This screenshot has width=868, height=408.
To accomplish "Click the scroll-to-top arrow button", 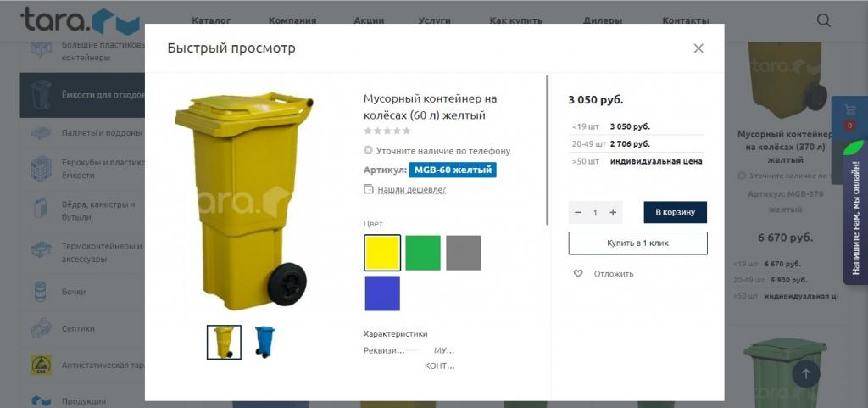I will coord(805,372).
